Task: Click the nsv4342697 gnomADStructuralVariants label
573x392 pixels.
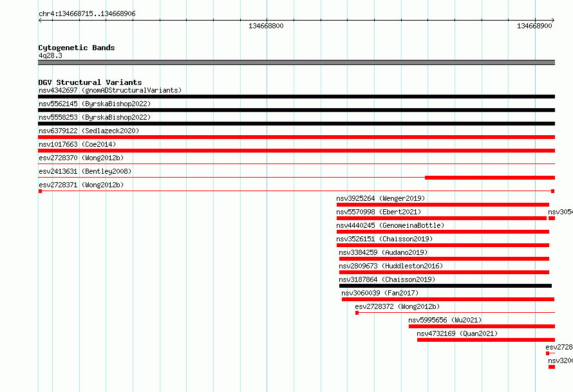Action: [x=110, y=90]
